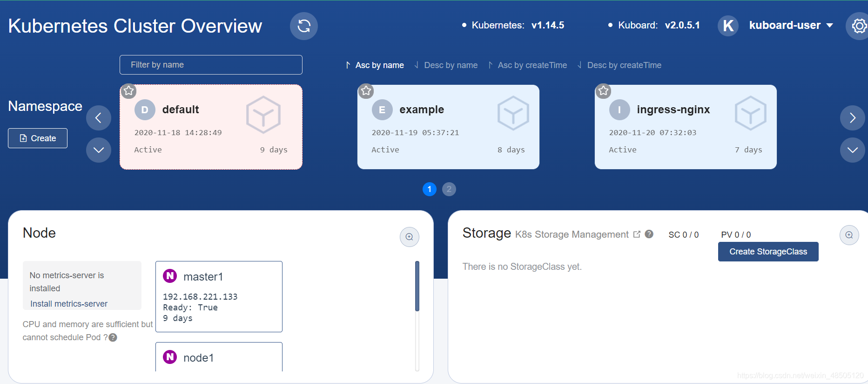The image size is (868, 384).
Task: Expand namespaces with left-side down chevron
Action: [x=99, y=150]
